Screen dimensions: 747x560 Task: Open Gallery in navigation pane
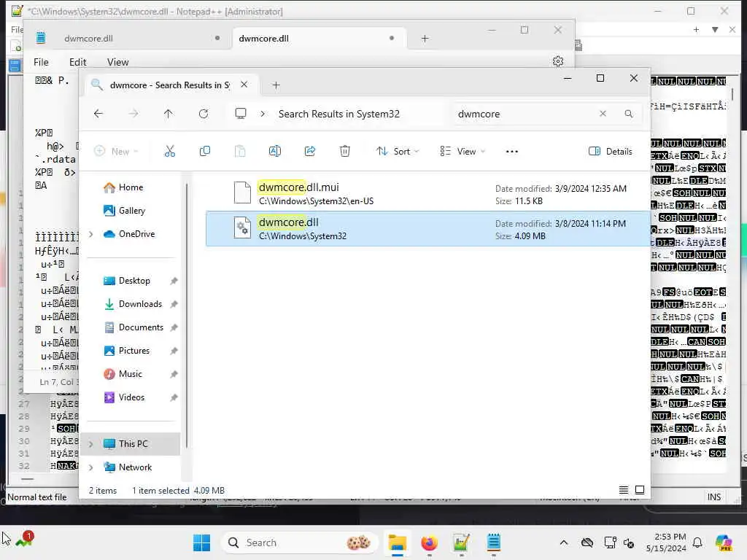[x=131, y=211]
